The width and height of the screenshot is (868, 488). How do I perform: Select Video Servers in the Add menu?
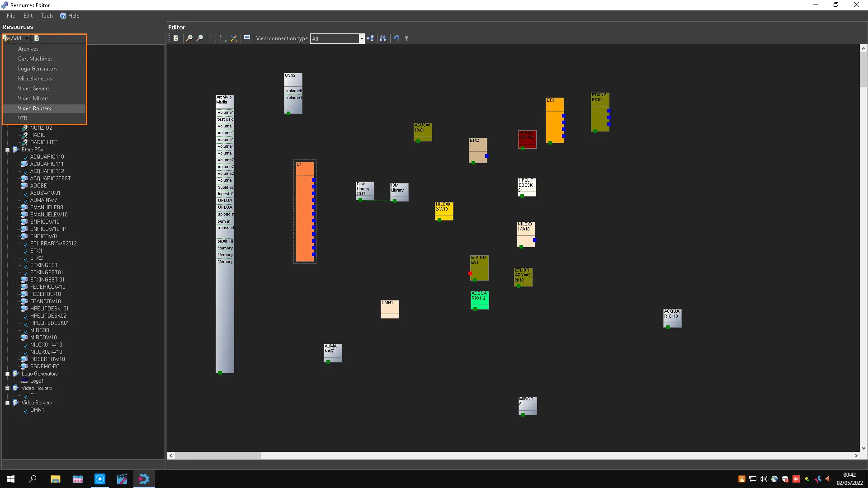coord(34,89)
